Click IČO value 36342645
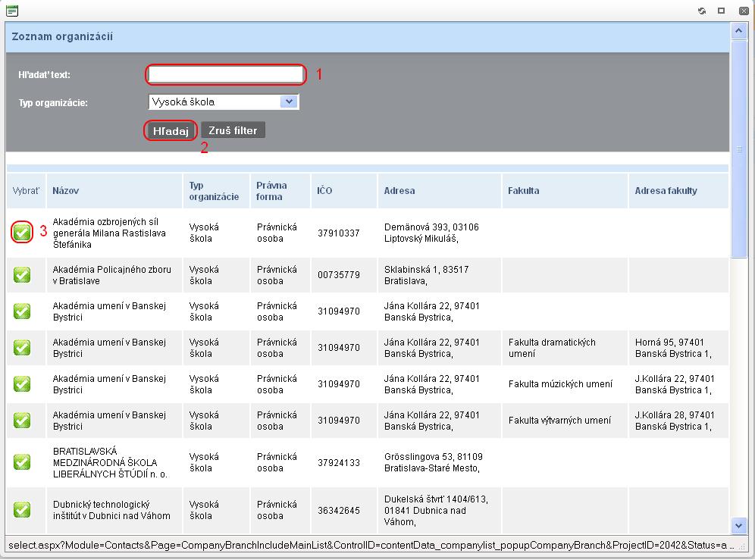This screenshot has width=755, height=560. click(x=339, y=511)
